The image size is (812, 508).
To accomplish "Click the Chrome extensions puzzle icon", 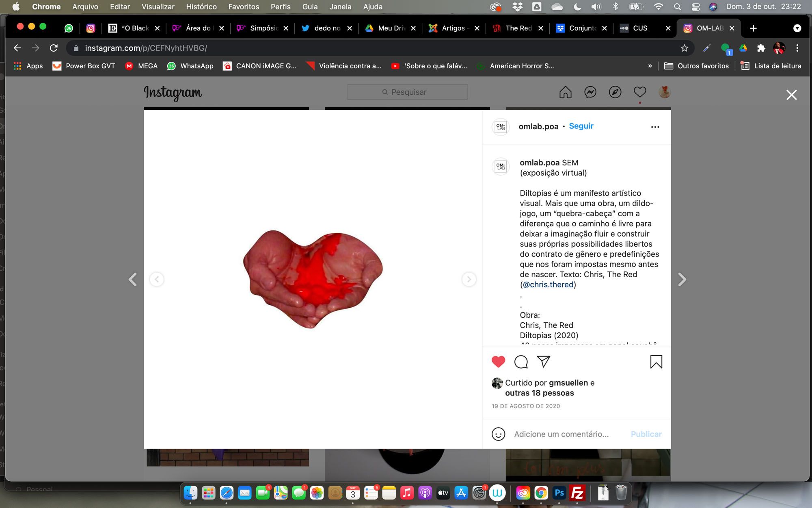I will click(x=761, y=48).
